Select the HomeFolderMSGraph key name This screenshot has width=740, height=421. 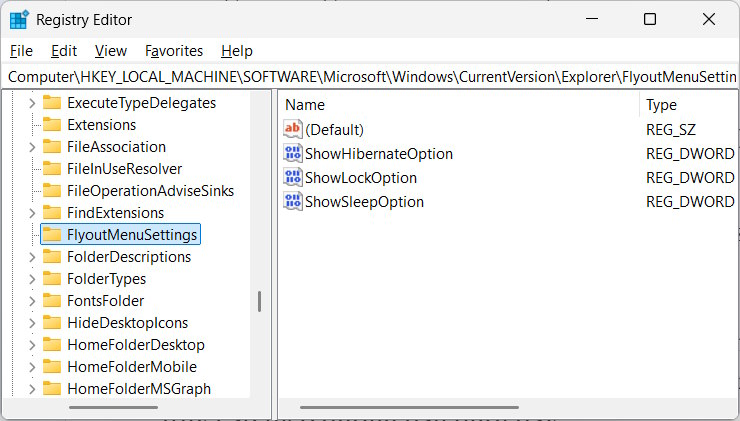(139, 389)
